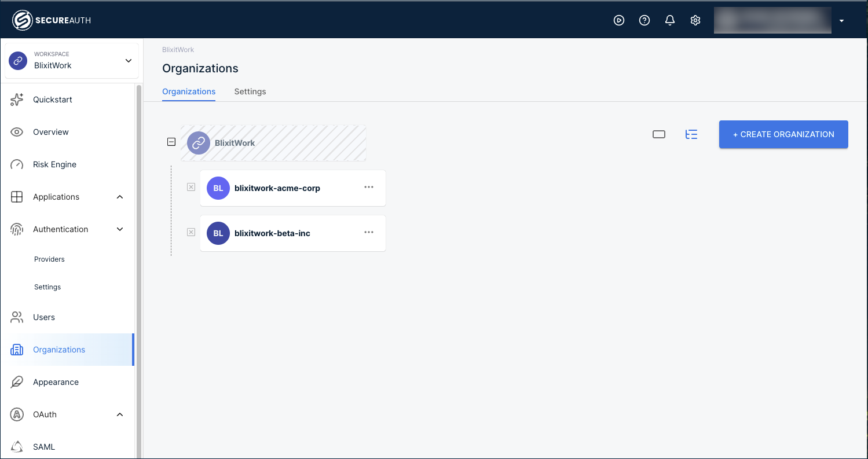Click the sidebar scrollbar

coord(138,271)
